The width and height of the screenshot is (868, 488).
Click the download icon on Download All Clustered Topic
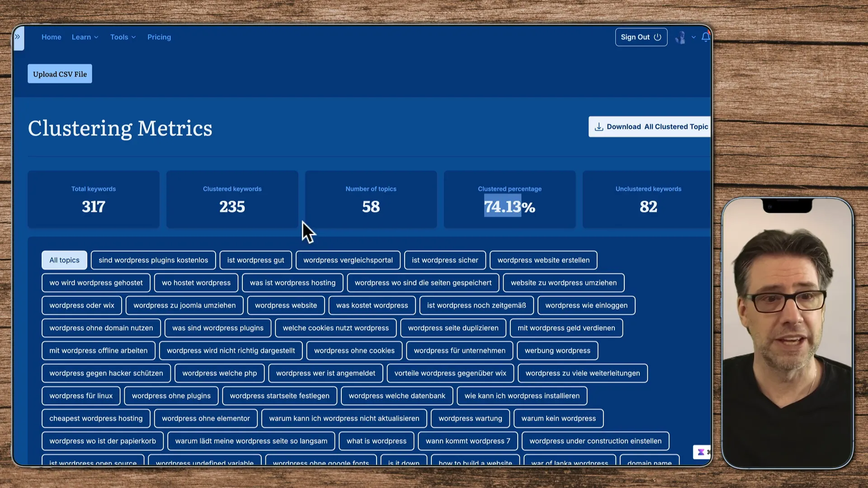[599, 127]
